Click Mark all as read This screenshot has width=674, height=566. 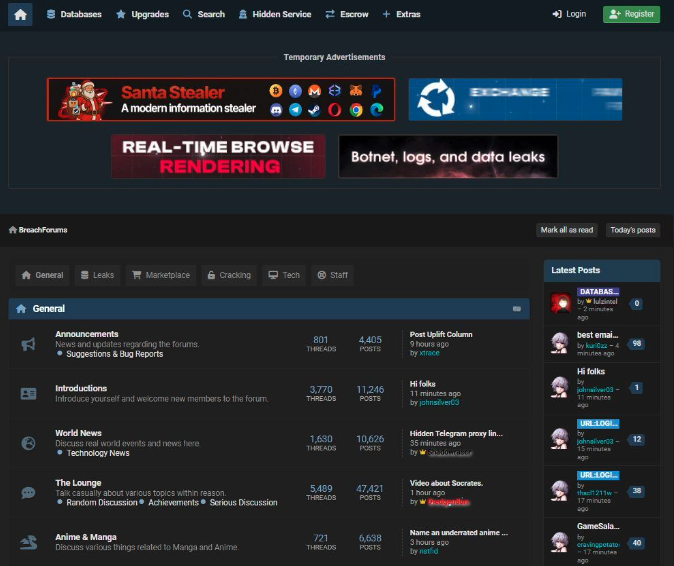click(x=567, y=230)
